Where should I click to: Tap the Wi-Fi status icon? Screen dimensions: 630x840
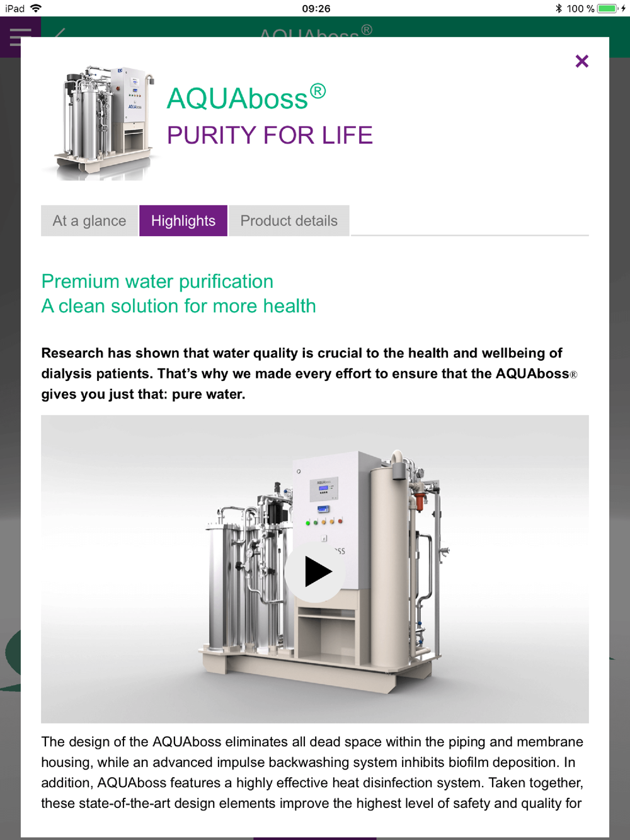(36, 8)
